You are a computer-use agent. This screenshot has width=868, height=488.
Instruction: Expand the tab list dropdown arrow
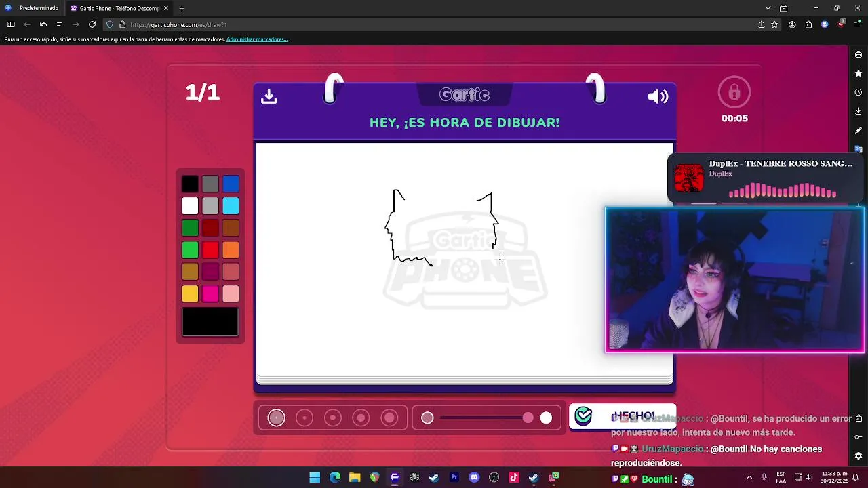pos(768,8)
